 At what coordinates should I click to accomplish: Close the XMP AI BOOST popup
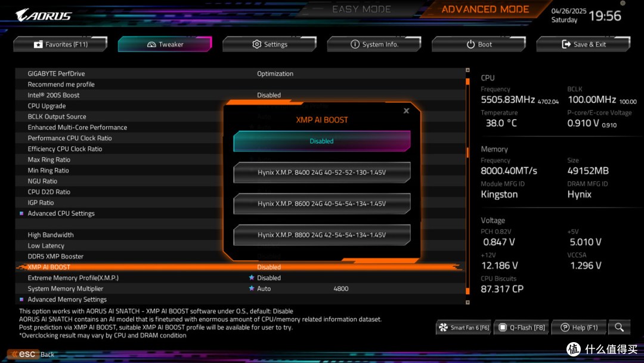click(x=406, y=110)
